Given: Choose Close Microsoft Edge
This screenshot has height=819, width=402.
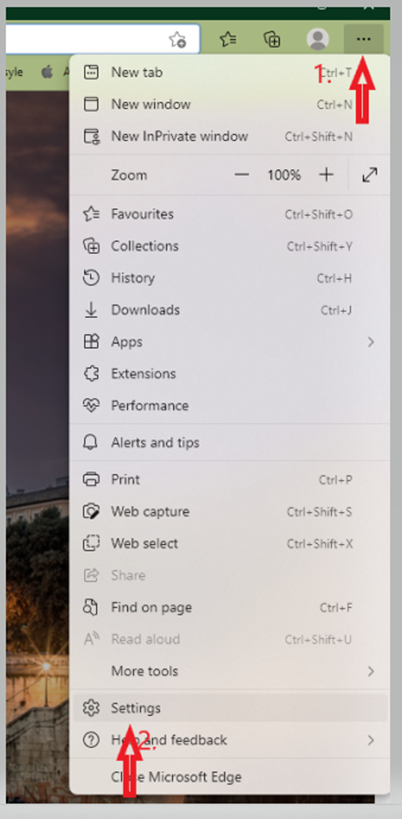Looking at the screenshot, I should (x=230, y=777).
